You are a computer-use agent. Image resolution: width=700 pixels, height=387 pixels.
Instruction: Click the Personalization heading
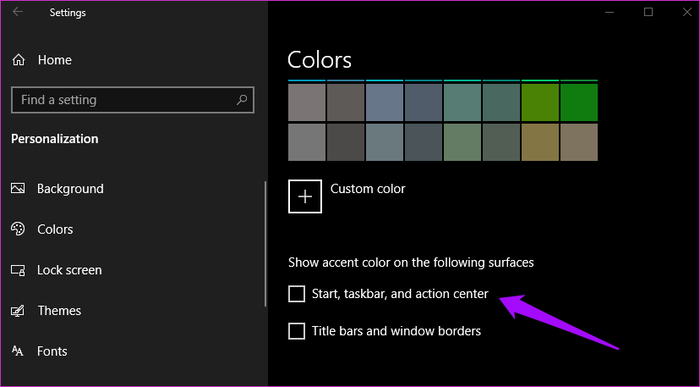(54, 139)
